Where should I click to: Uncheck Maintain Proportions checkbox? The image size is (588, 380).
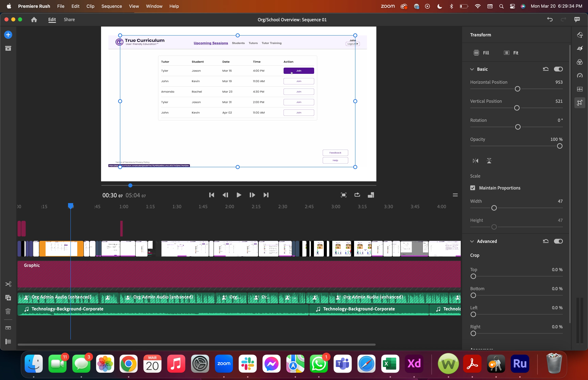point(472,188)
